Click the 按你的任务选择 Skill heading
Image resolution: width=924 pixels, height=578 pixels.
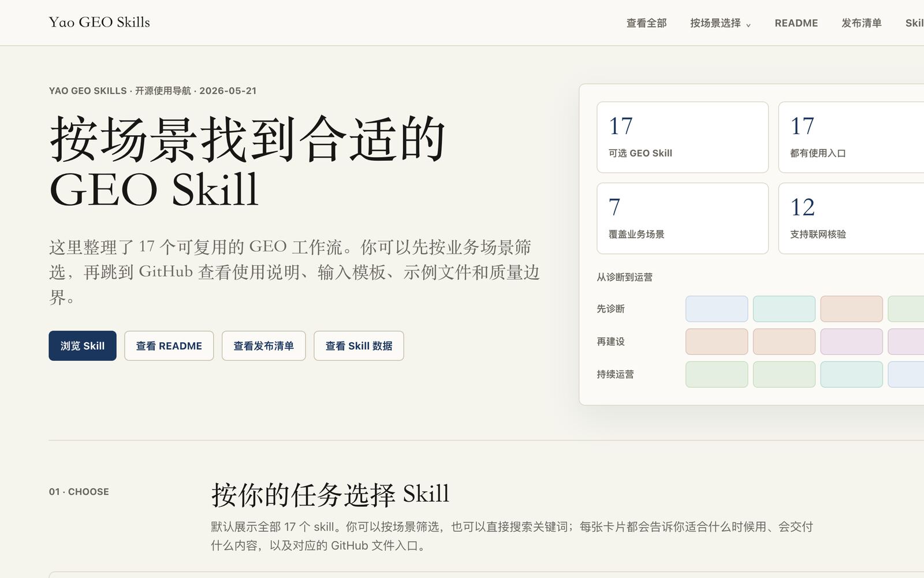[330, 495]
